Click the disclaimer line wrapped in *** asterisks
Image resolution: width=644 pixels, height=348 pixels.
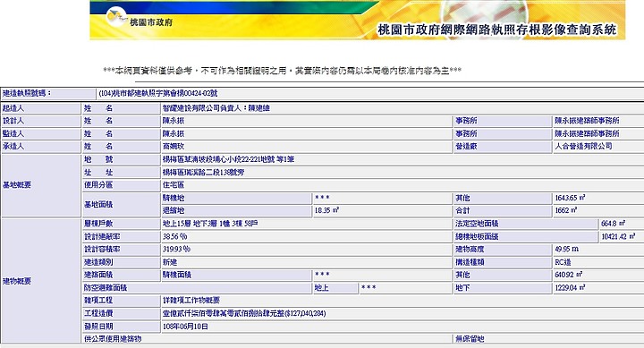click(282, 71)
